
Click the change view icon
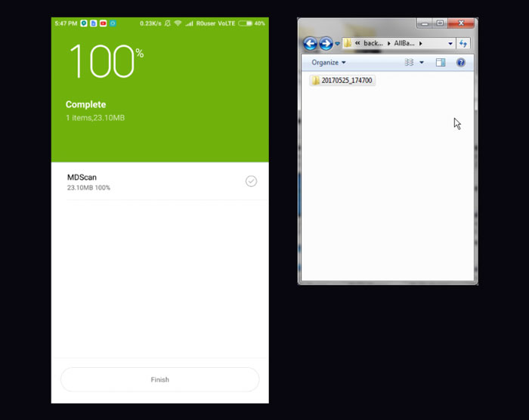click(410, 63)
